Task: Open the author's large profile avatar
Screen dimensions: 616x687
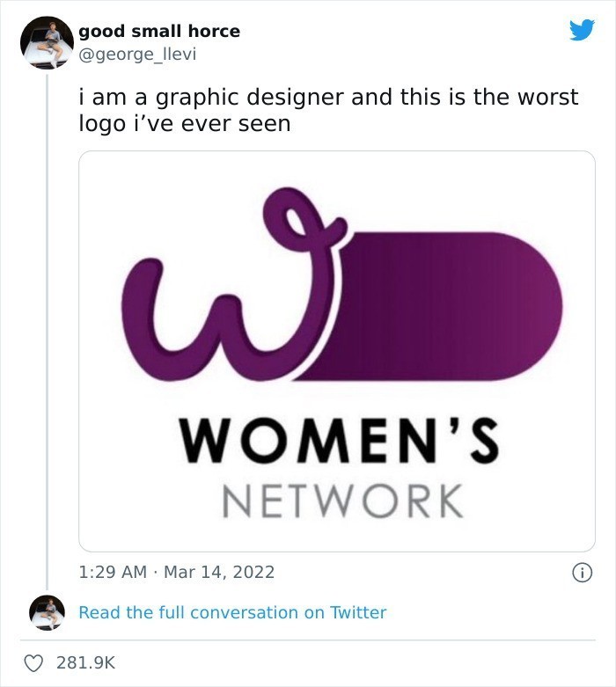Action: pos(47,42)
